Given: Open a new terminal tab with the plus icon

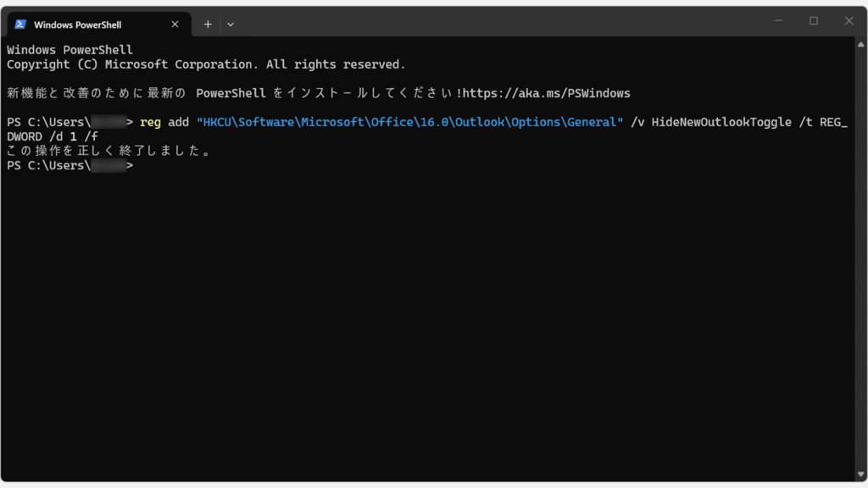Looking at the screenshot, I should [x=208, y=24].
